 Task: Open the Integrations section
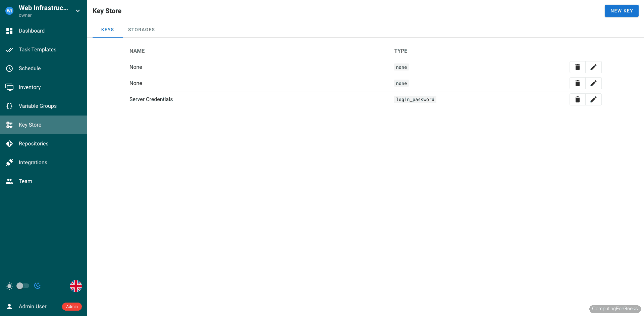tap(33, 162)
